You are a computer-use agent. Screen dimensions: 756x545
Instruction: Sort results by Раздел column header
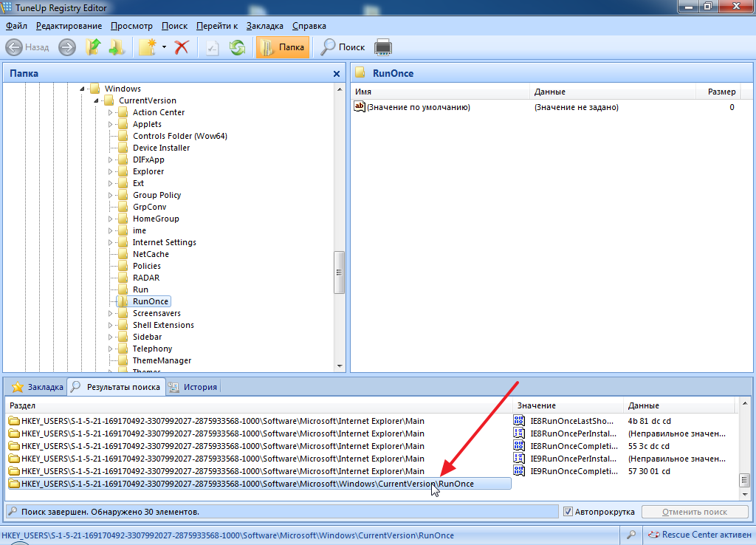click(259, 405)
